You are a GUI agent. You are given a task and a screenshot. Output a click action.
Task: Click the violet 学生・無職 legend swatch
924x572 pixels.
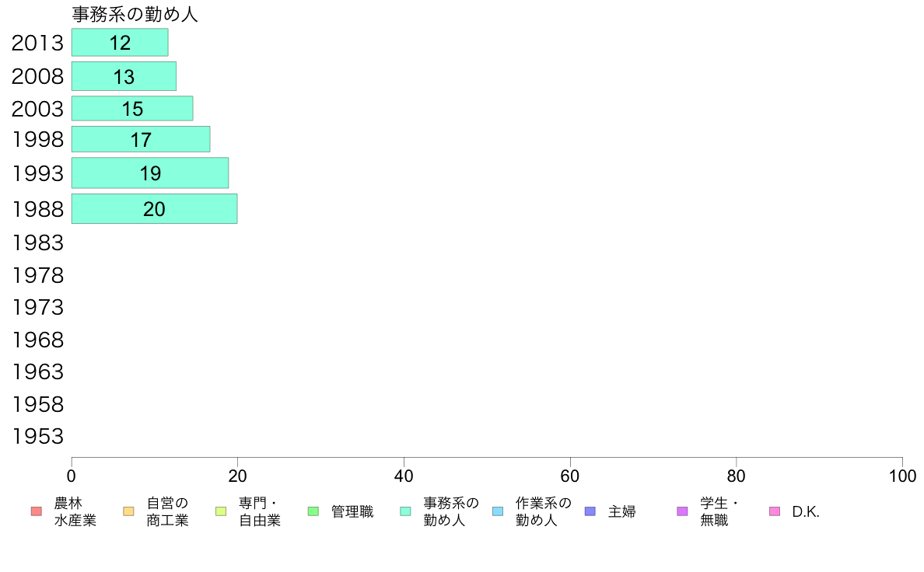tap(682, 511)
